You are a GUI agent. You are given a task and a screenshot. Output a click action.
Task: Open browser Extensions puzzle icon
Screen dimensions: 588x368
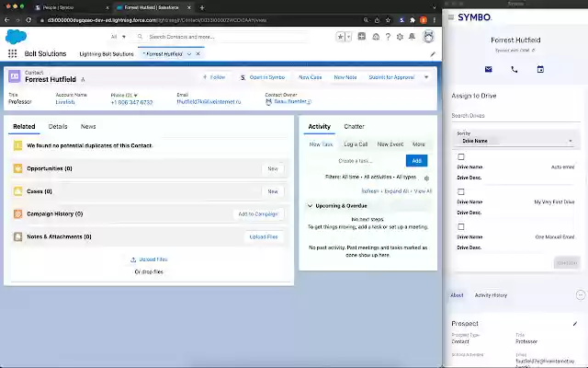(x=413, y=20)
